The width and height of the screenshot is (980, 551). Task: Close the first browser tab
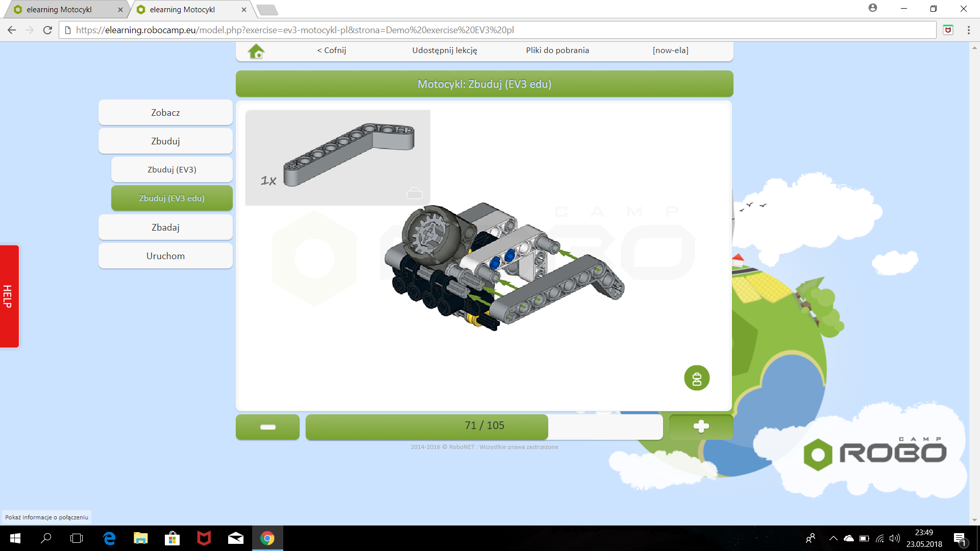(x=120, y=10)
